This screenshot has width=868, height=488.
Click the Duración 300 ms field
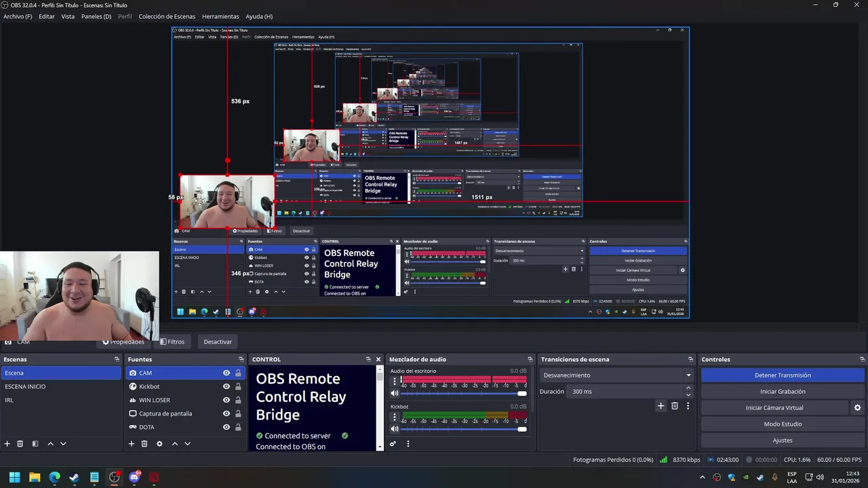click(x=625, y=391)
